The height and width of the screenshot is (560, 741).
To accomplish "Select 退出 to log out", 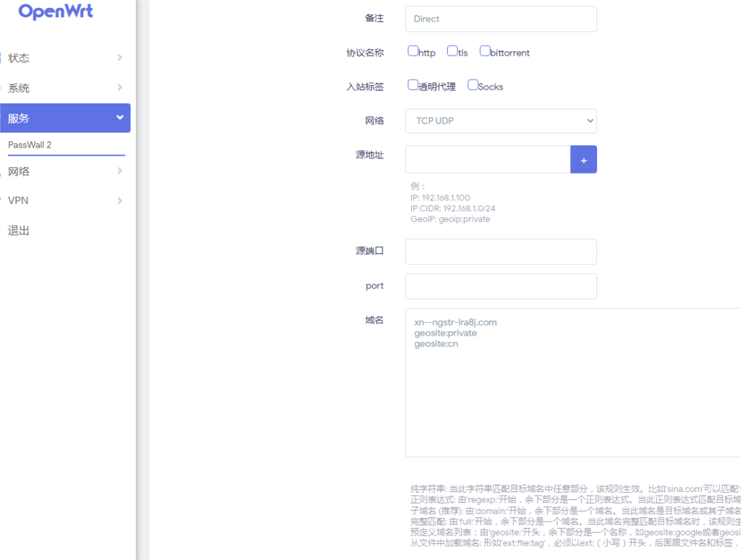I will pos(19,231).
